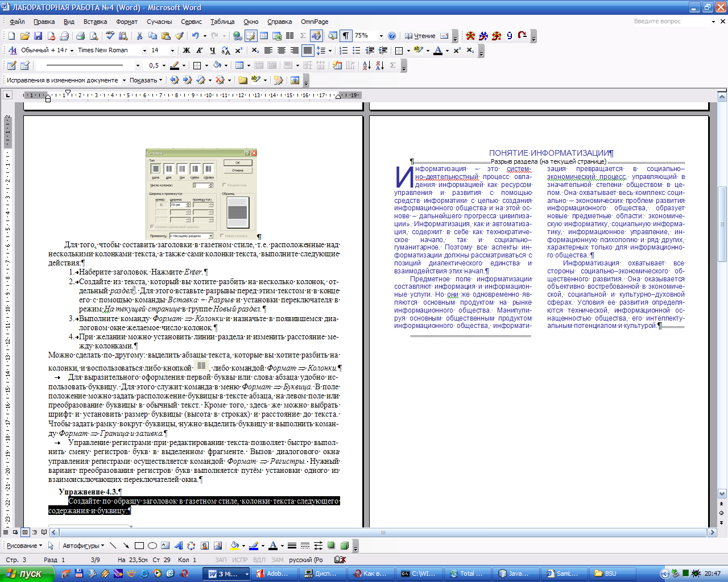Sort ascending in the Tables toolbar
The width and height of the screenshot is (728, 582).
(366, 65)
